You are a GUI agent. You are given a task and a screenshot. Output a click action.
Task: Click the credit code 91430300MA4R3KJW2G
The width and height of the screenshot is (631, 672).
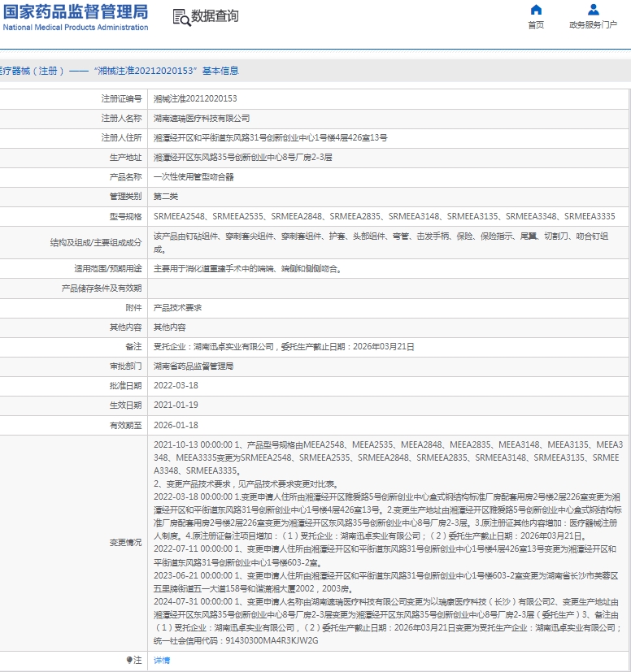(x=272, y=640)
